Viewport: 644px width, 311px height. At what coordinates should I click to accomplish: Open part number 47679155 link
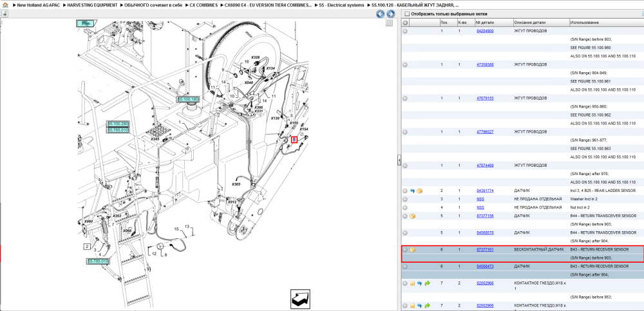(x=485, y=98)
